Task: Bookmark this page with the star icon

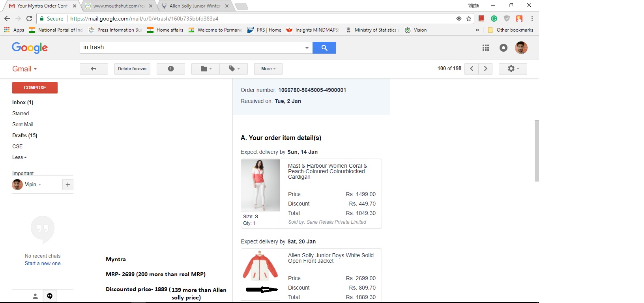Action: pos(469,19)
